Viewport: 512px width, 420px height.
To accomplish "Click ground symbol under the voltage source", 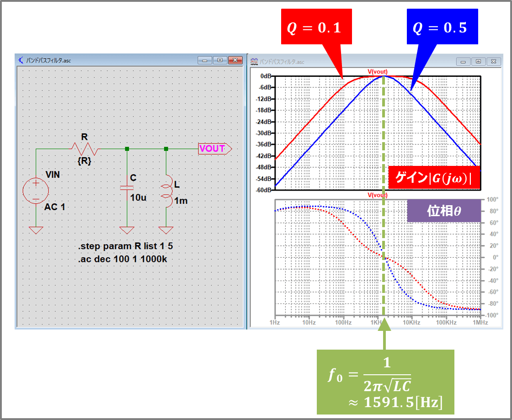I will point(36,230).
